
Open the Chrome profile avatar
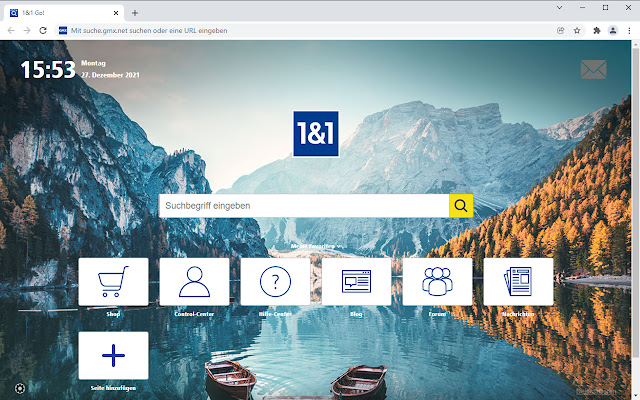click(x=613, y=31)
